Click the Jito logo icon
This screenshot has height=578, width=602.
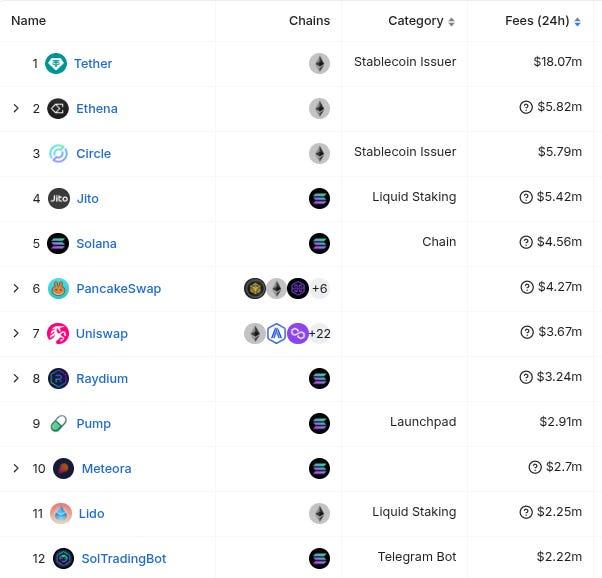click(59, 199)
